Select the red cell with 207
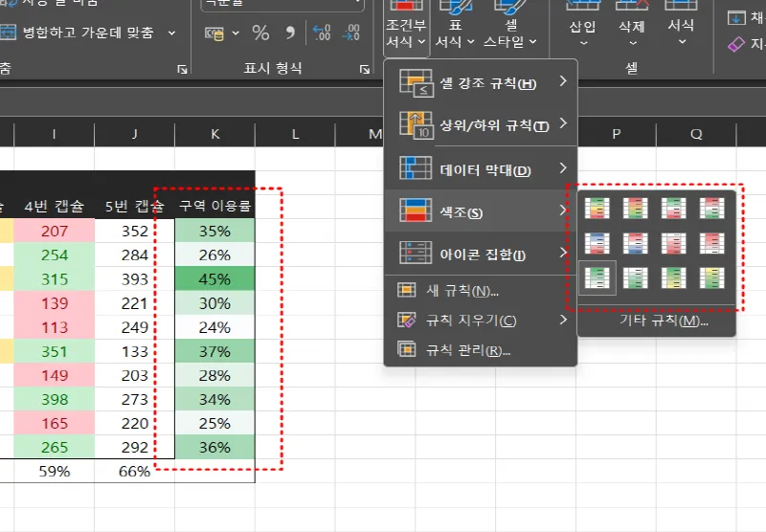The height and width of the screenshot is (532, 766). coord(55,231)
